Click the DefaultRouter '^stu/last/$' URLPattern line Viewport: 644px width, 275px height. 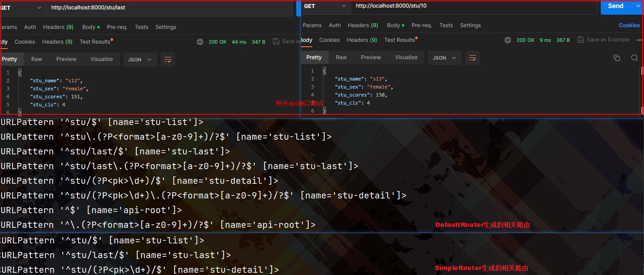(x=115, y=151)
